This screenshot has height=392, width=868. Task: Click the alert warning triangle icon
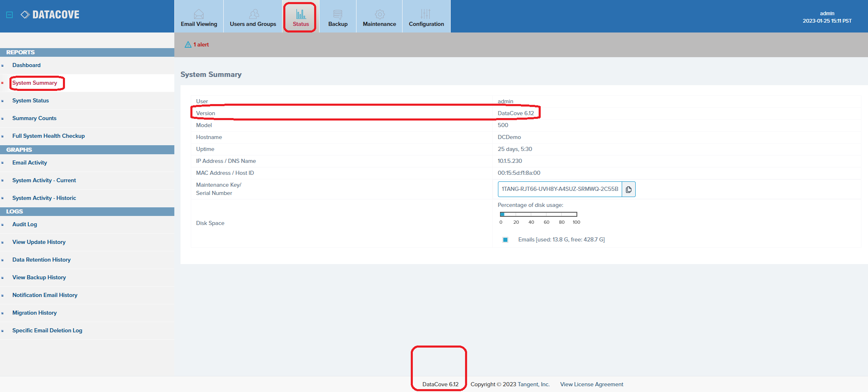pyautogui.click(x=188, y=44)
